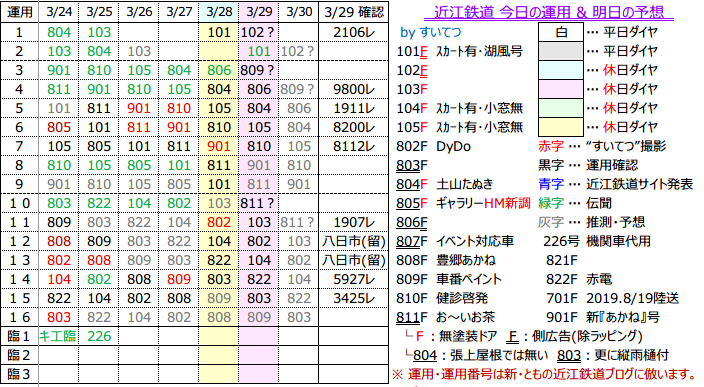Click the by すいてつ author text
The width and height of the screenshot is (704, 387).
(x=430, y=32)
